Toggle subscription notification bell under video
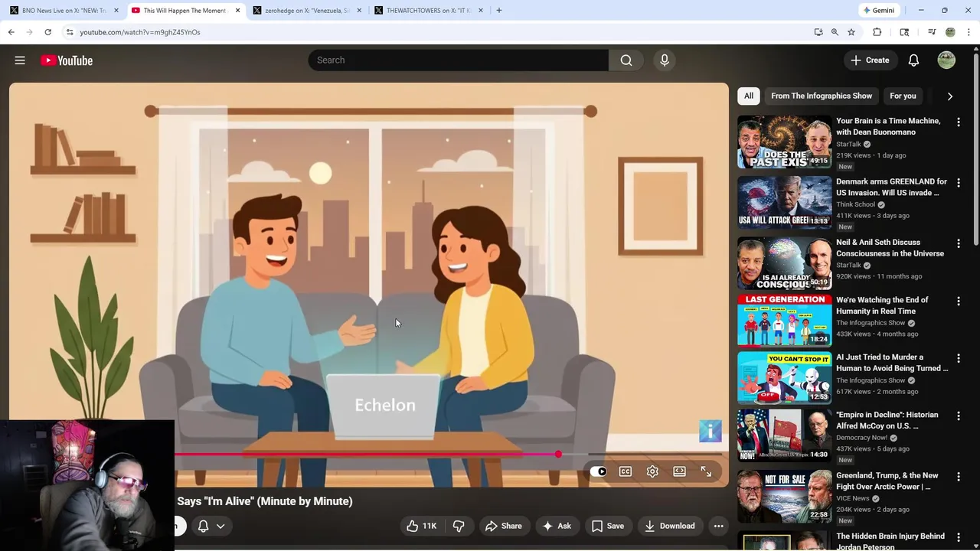The image size is (980, 551). pyautogui.click(x=204, y=526)
